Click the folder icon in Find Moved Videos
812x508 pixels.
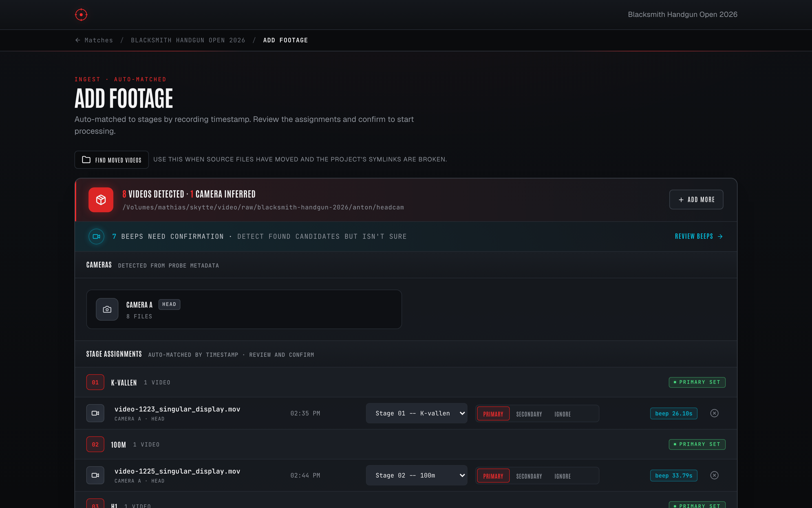point(86,159)
